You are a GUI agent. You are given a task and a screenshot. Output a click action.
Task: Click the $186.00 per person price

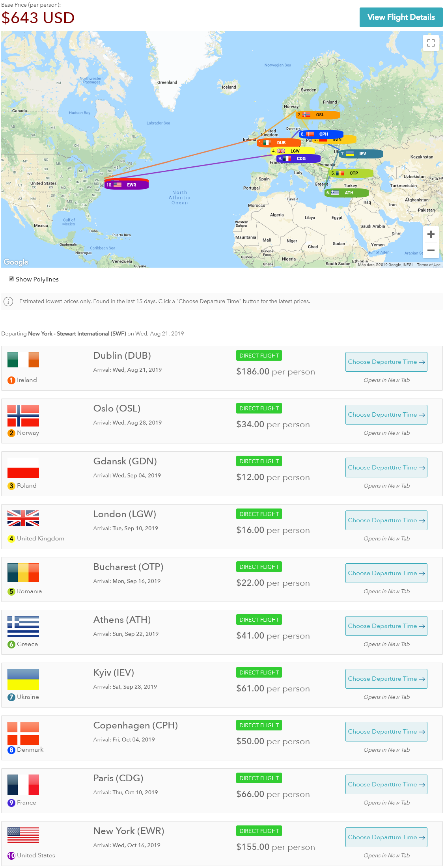(276, 372)
